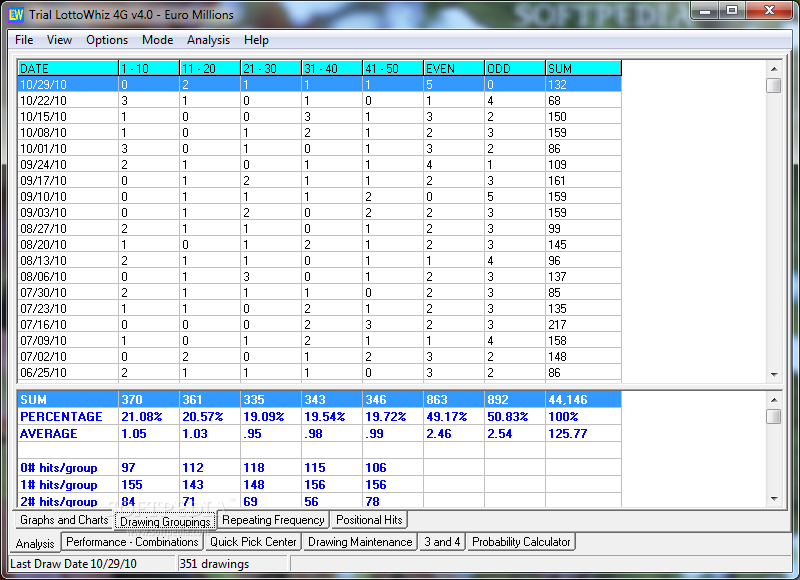
Task: Open the Help menu
Action: point(256,40)
